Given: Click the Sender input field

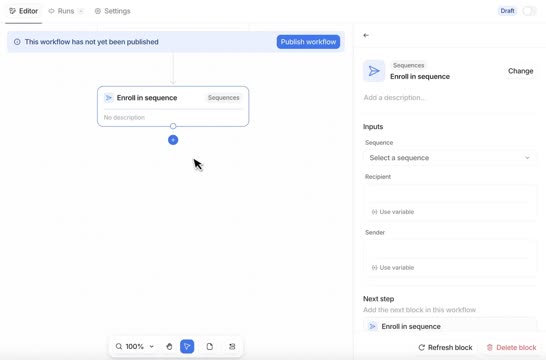Looking at the screenshot, I should (449, 250).
